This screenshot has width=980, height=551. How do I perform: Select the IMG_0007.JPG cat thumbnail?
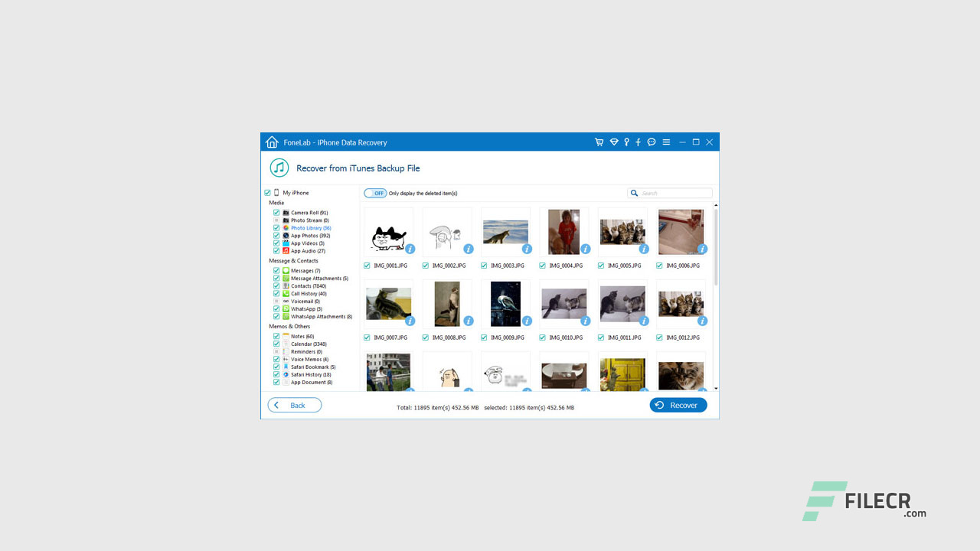[x=389, y=304]
